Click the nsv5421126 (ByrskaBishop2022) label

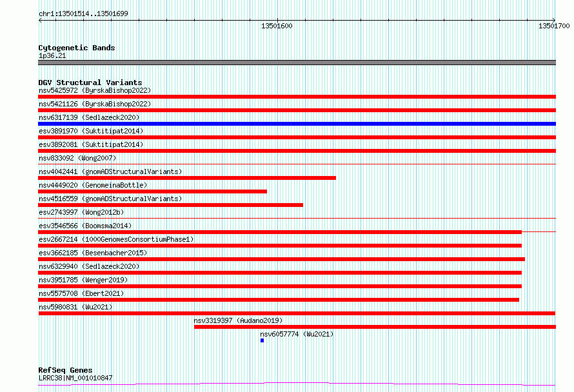[95, 104]
